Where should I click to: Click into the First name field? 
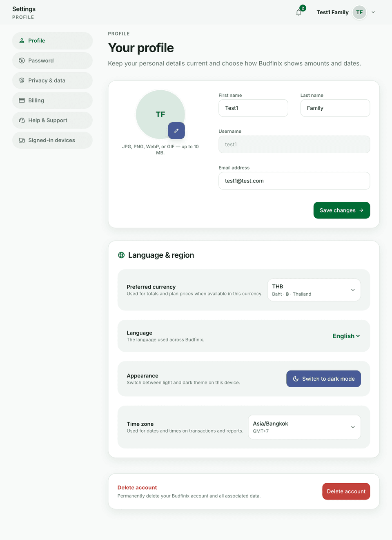coord(253,108)
